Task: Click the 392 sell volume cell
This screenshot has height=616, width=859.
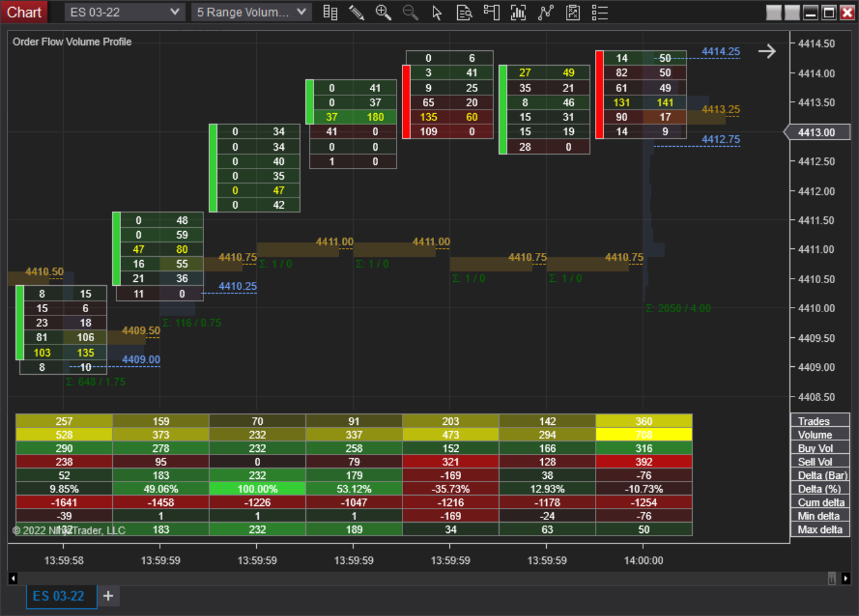Action: (x=644, y=462)
